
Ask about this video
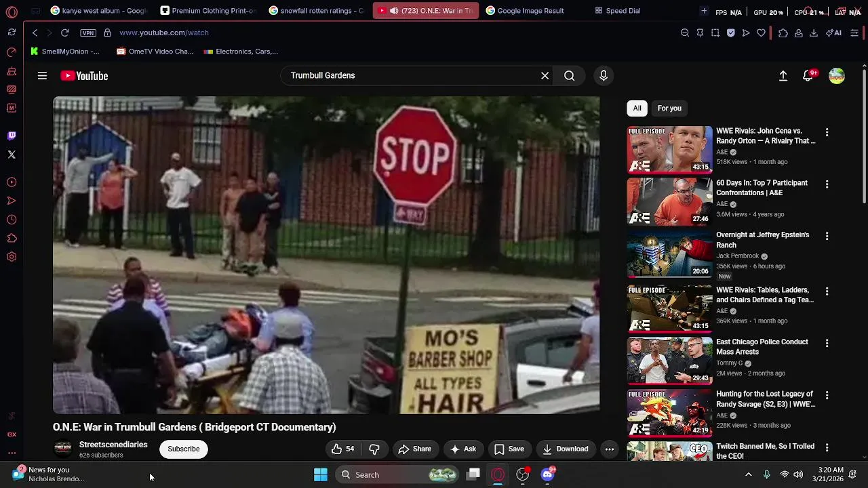(x=462, y=449)
